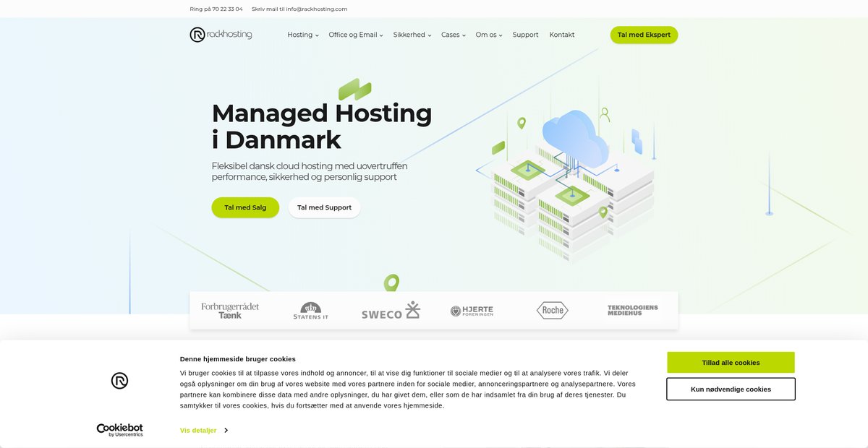Screen dimensions: 868x448
Task: Click the Forbrugerrådet Tænk logo
Action: 230,311
